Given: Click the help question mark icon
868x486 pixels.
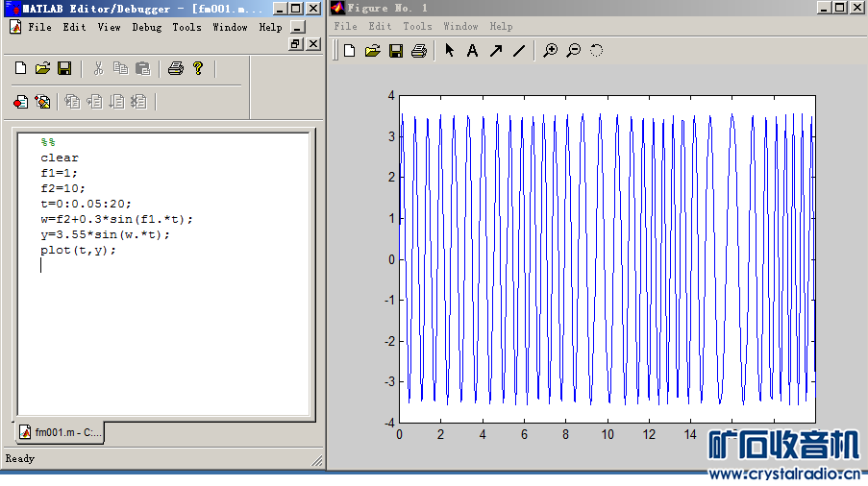Looking at the screenshot, I should tap(198, 68).
